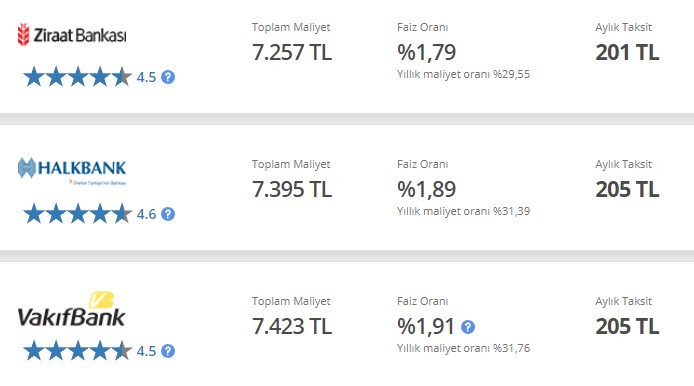Click the Ziraat Bankası logo
The image size is (694, 386).
pos(72,35)
